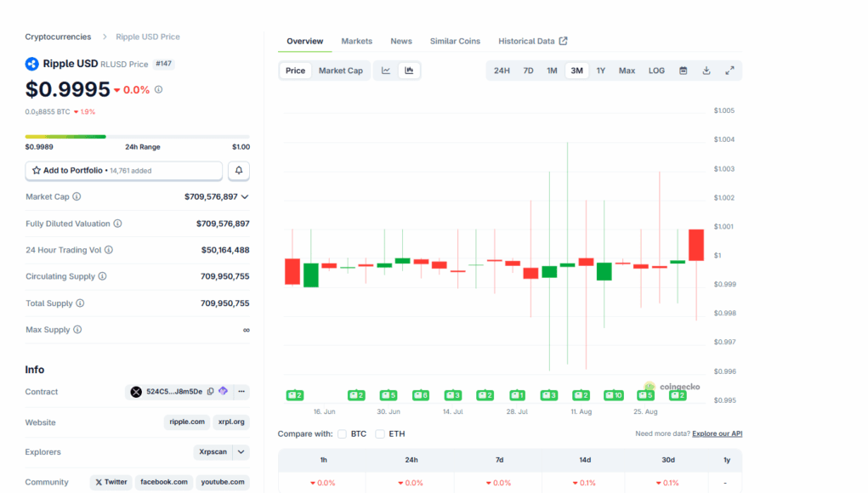This screenshot has width=868, height=493.
Task: Click the external link icon beside Historical Data
Action: [x=563, y=41]
